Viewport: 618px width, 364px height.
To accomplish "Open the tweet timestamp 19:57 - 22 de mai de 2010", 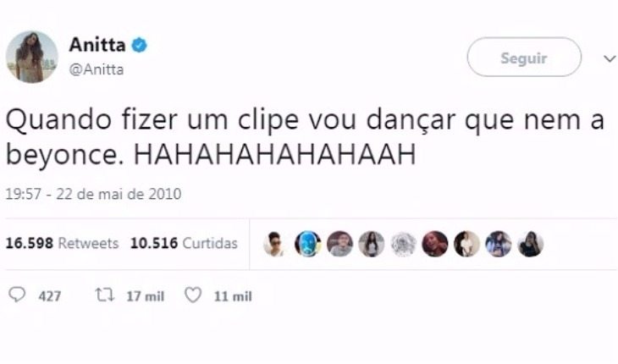I will [93, 194].
